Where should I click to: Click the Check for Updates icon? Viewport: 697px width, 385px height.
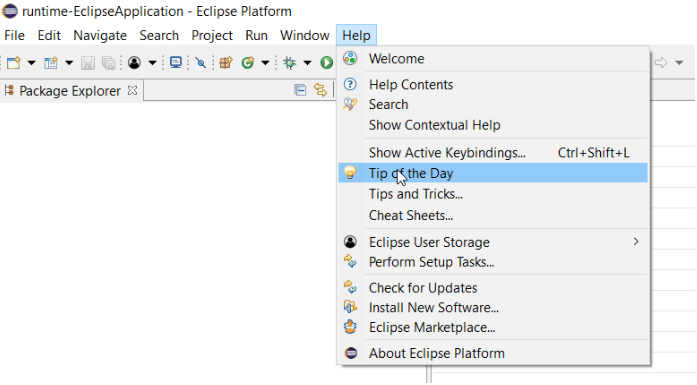point(350,287)
